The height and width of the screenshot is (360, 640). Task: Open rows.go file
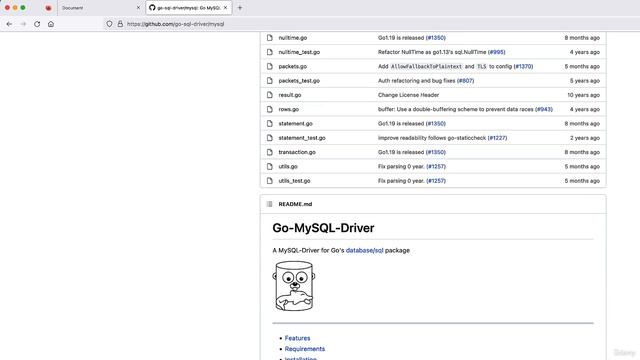(289, 109)
